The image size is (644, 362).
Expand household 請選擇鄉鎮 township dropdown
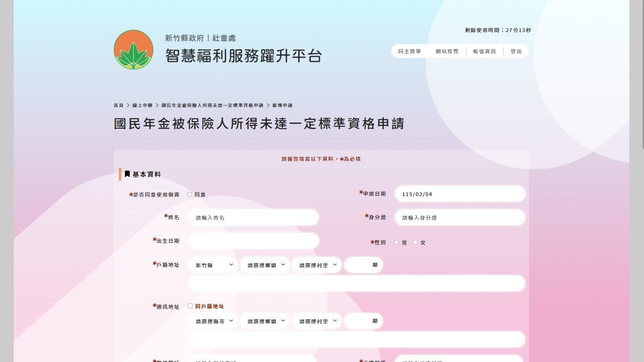[266, 265]
